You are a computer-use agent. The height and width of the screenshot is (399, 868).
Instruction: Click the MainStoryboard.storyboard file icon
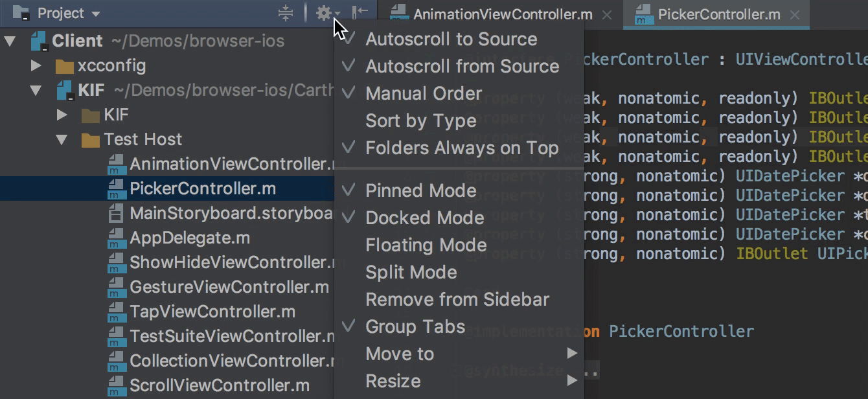117,213
